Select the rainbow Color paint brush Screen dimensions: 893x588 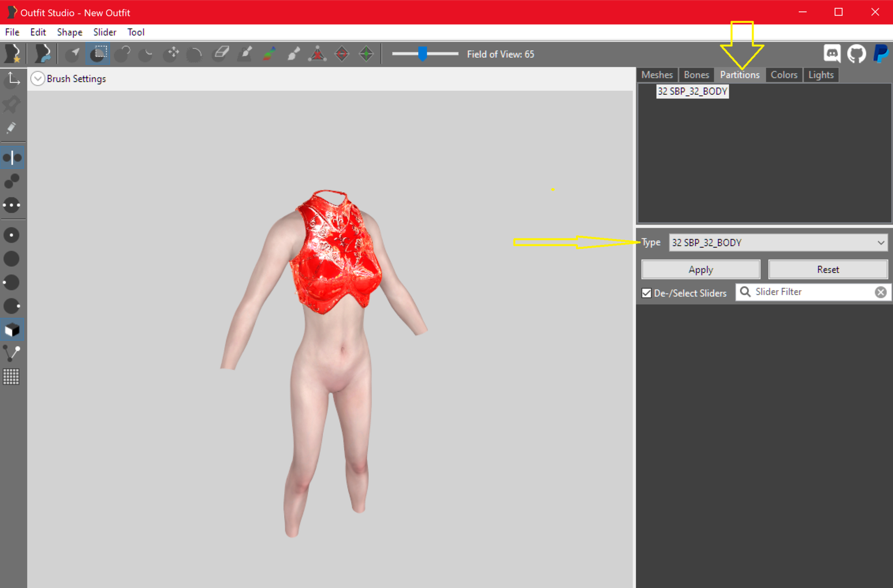click(270, 54)
